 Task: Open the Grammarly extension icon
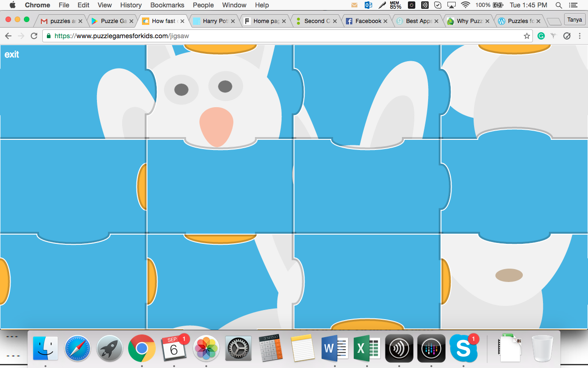[541, 36]
